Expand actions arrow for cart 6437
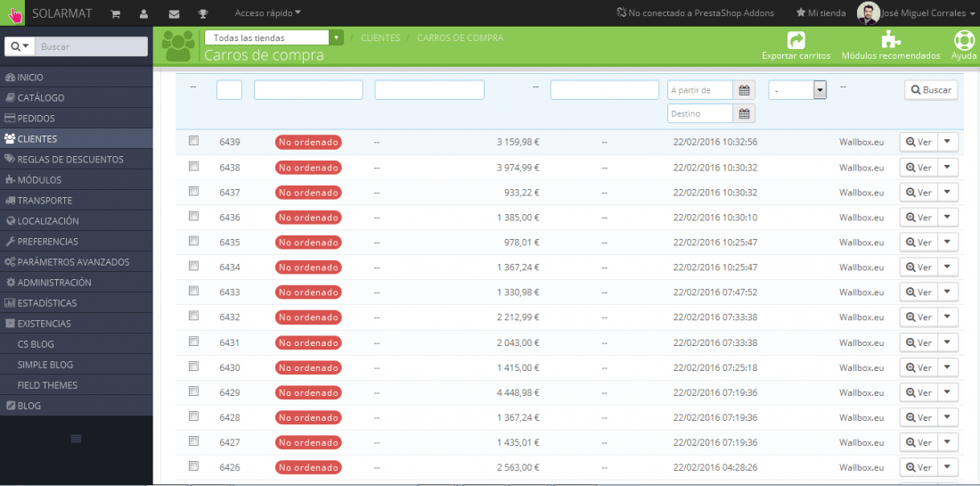This screenshot has width=980, height=486. [x=948, y=192]
